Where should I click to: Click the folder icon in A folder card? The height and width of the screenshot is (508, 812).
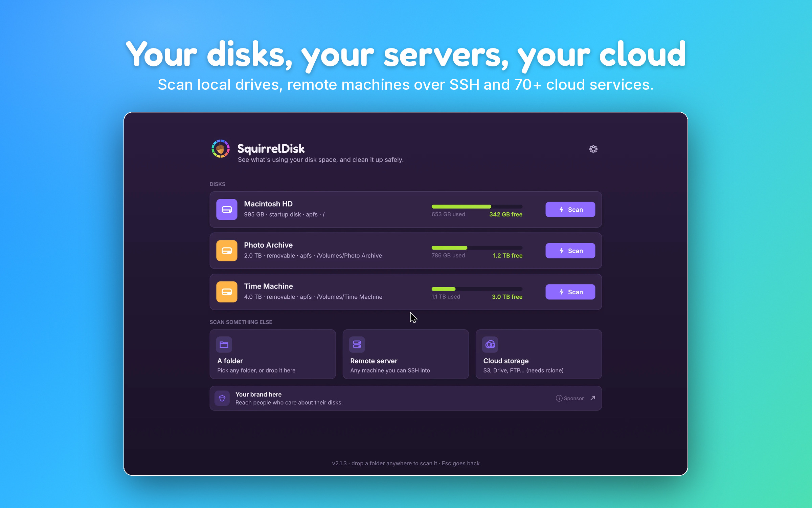pyautogui.click(x=224, y=344)
